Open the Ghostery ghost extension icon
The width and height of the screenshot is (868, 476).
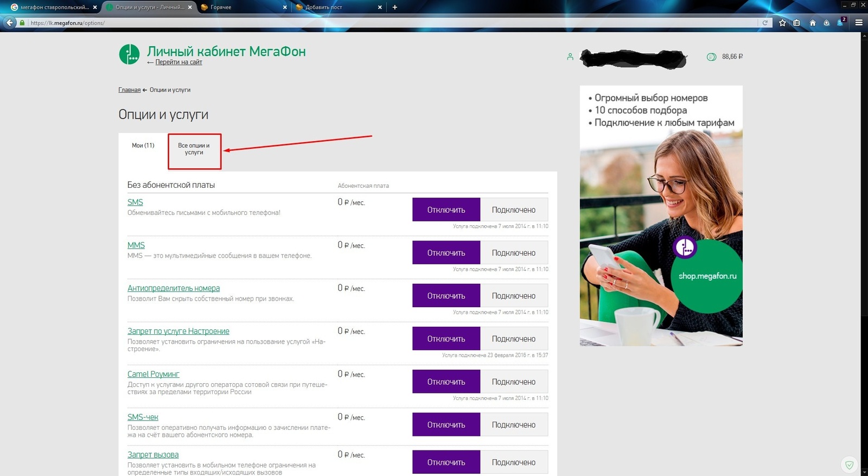[x=840, y=22]
